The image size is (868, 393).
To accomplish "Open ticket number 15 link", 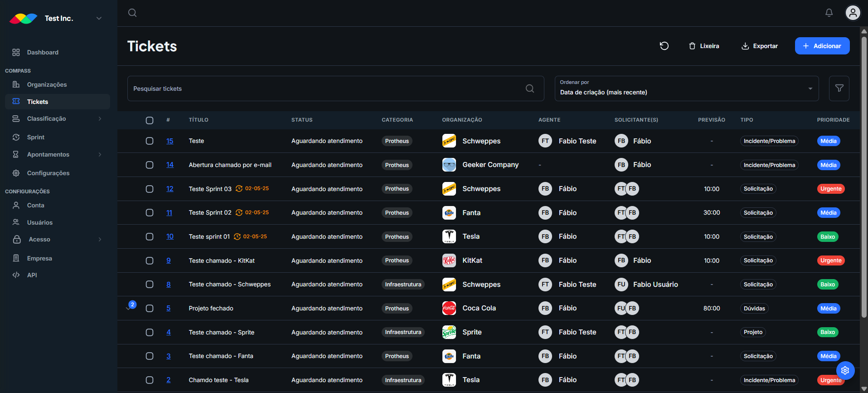I will click(x=170, y=141).
